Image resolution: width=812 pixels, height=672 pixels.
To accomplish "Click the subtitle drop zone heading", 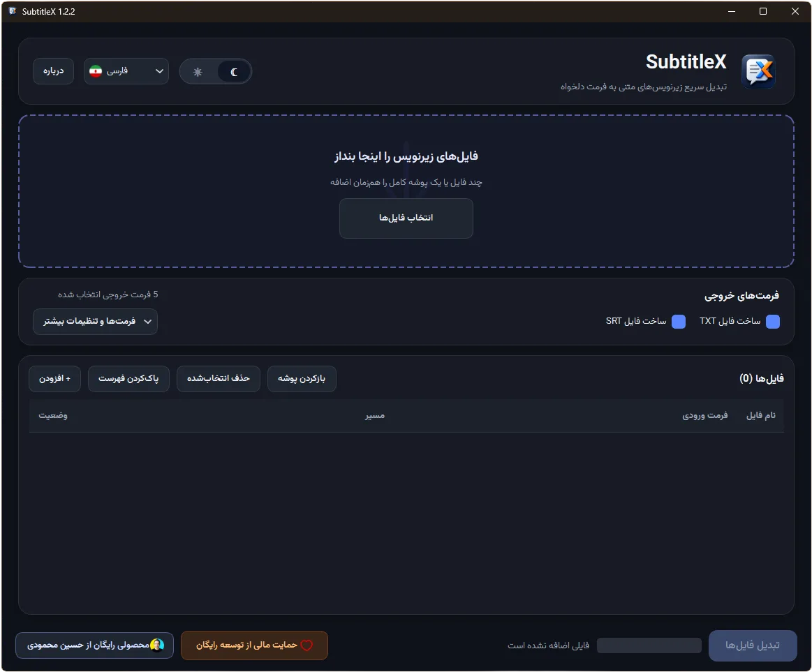I will click(x=406, y=156).
